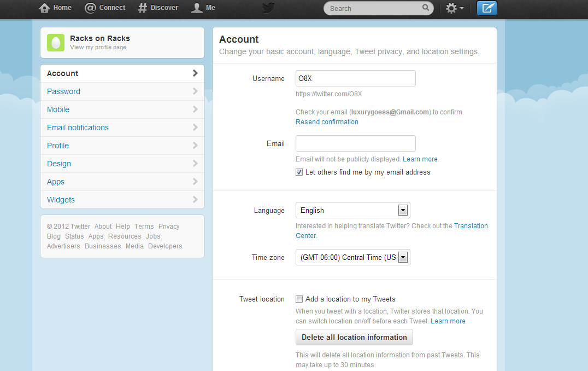The width and height of the screenshot is (588, 371).
Task: Click Terms footer link
Action: (x=144, y=227)
